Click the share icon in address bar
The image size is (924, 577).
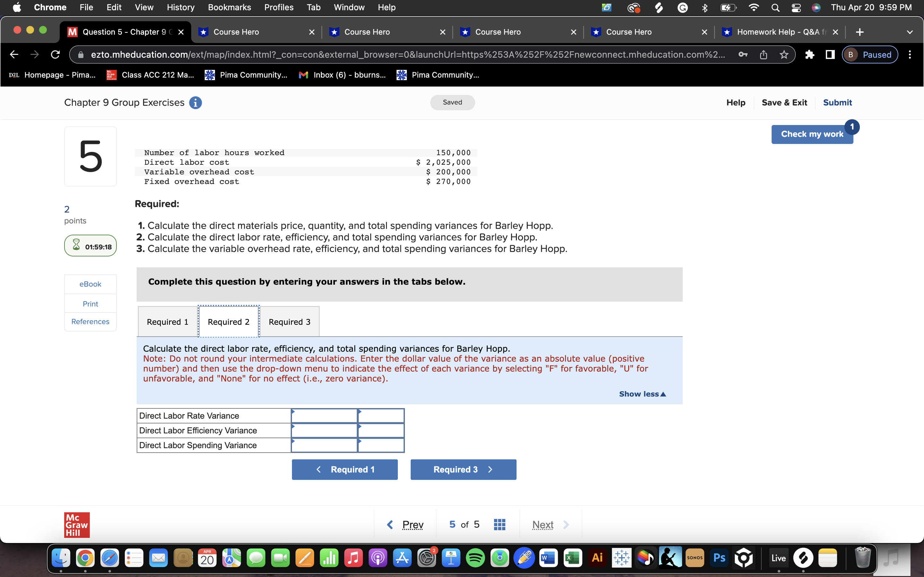(x=763, y=54)
